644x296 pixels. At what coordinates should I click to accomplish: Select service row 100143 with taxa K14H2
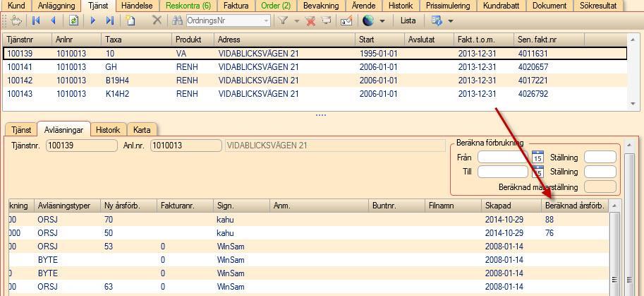tap(315, 94)
